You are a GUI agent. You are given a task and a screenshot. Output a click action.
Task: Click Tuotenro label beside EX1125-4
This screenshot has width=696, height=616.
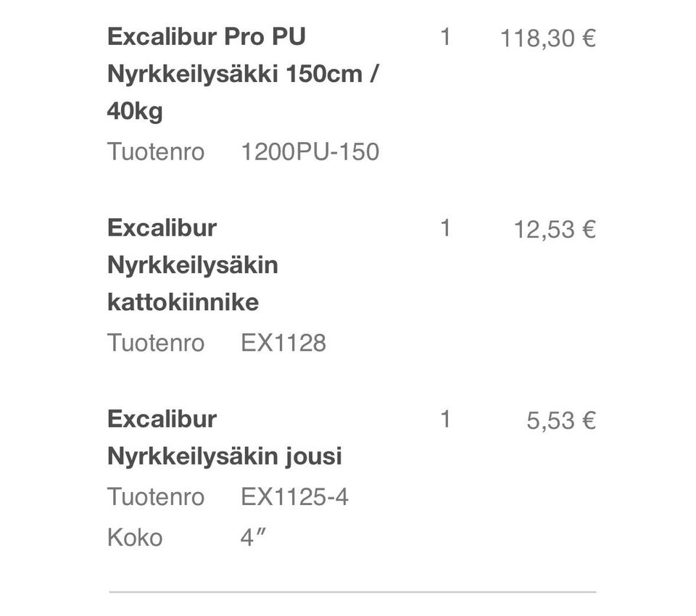click(x=155, y=497)
